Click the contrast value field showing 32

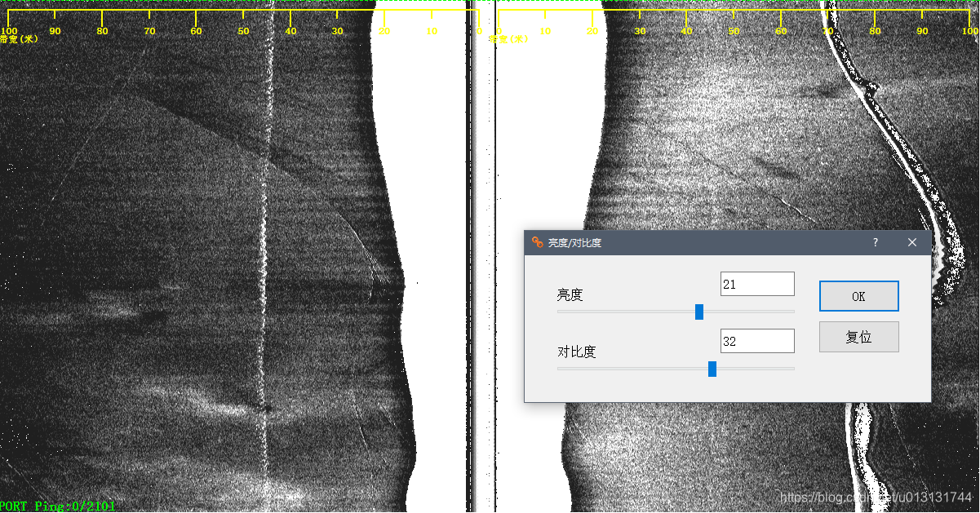(757, 341)
